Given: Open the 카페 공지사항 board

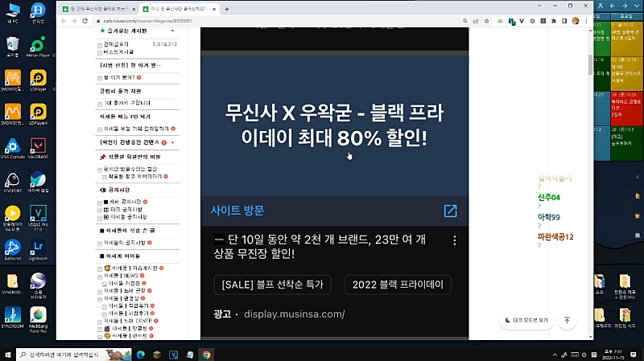Looking at the screenshot, I should pos(126,202).
